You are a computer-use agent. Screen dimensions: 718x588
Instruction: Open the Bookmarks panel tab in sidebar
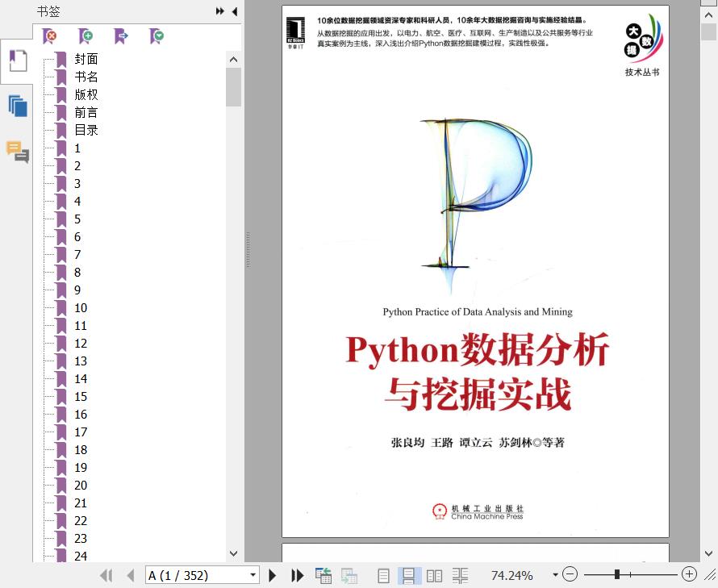18,61
